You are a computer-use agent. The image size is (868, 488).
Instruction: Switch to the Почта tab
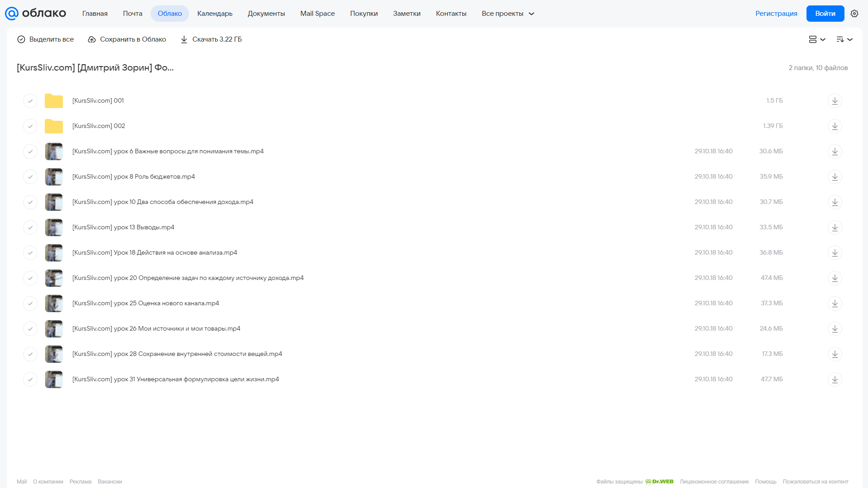(x=133, y=14)
